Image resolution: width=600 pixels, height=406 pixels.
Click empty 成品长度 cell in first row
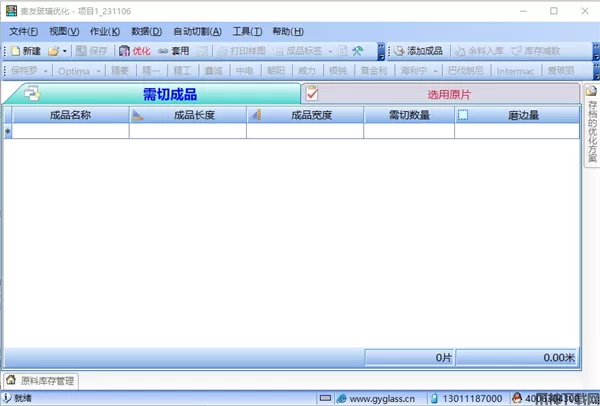(188, 131)
